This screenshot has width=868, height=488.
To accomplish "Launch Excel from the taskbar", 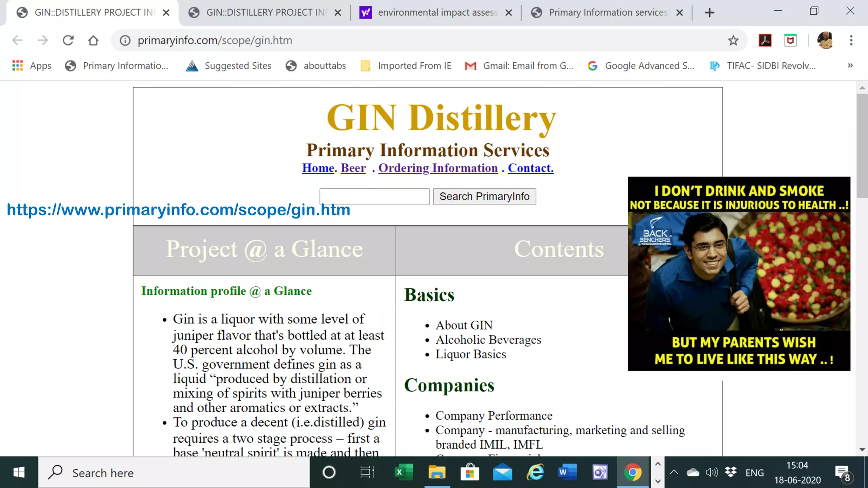I will pos(404,472).
